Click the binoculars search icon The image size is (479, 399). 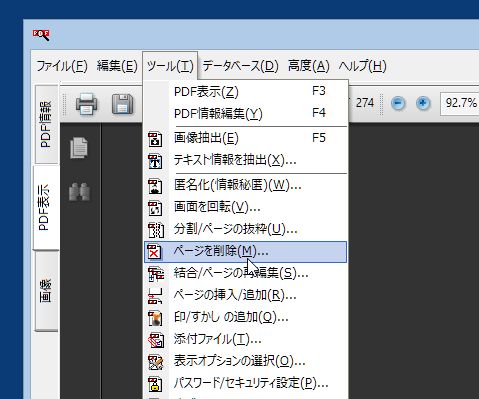coord(79,192)
